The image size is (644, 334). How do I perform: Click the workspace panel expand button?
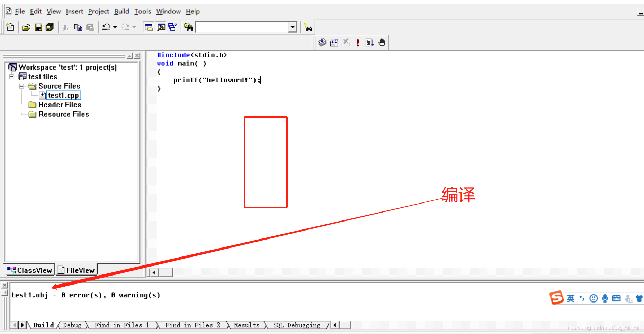click(130, 56)
